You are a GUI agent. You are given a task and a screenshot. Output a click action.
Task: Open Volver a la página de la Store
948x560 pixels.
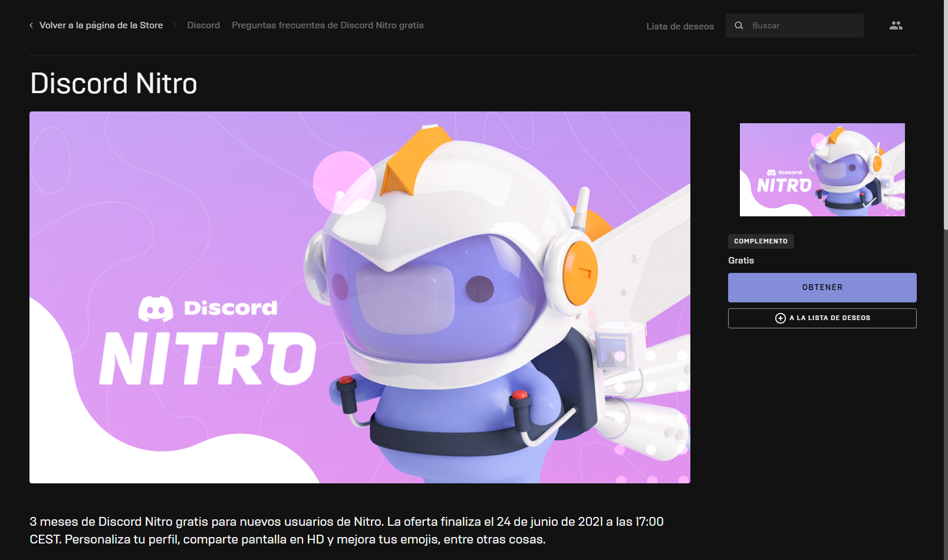click(101, 25)
